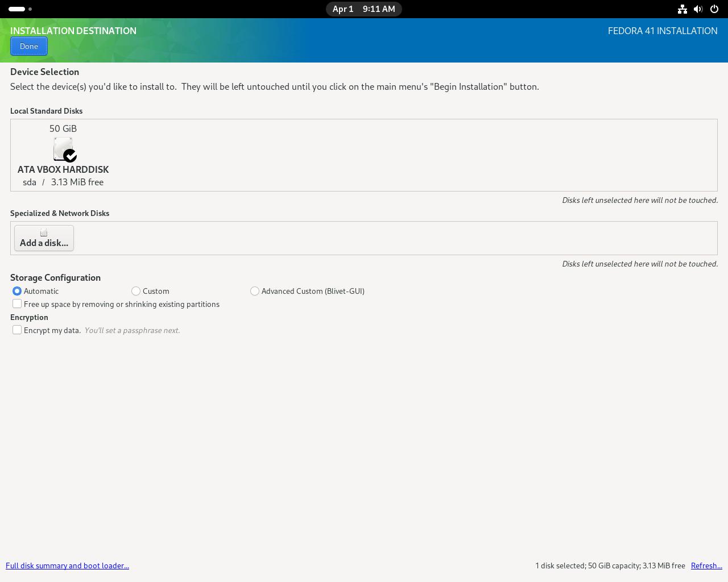Image resolution: width=728 pixels, height=582 pixels.
Task: Select the ATA VBOX HARDDISK disk icon
Action: tap(65, 149)
